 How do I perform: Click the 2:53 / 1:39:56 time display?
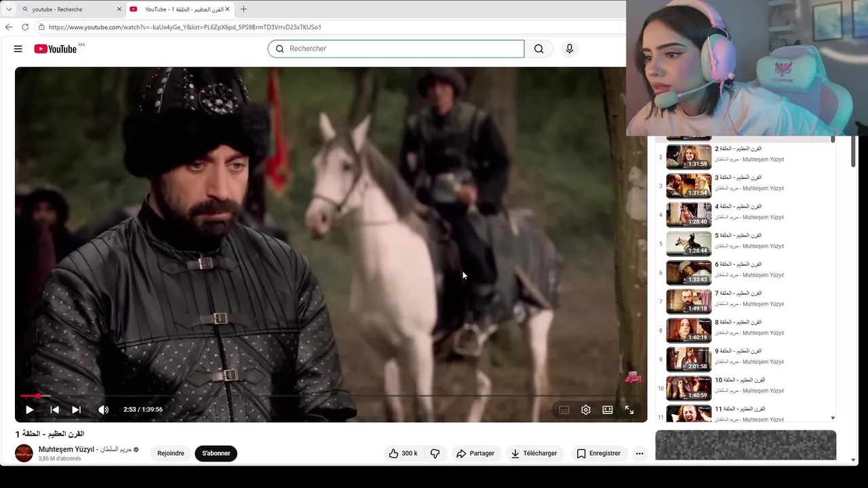[143, 409]
